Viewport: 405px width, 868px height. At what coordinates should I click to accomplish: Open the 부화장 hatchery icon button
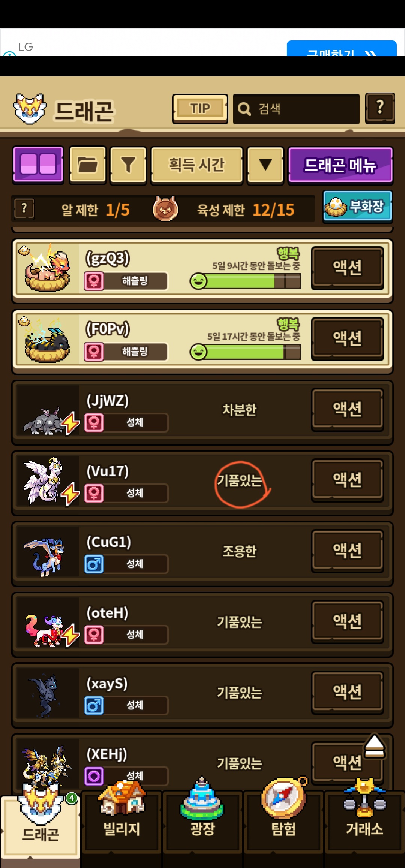[358, 206]
